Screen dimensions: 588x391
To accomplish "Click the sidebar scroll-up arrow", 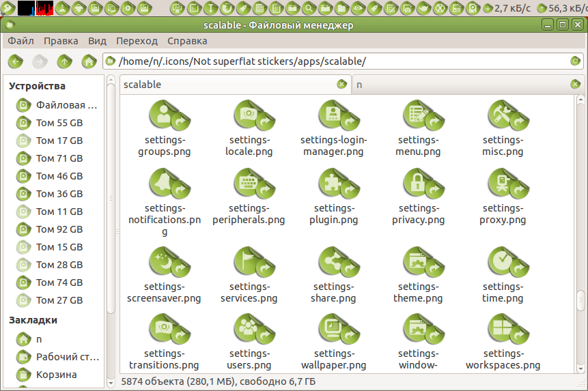I will [x=111, y=79].
